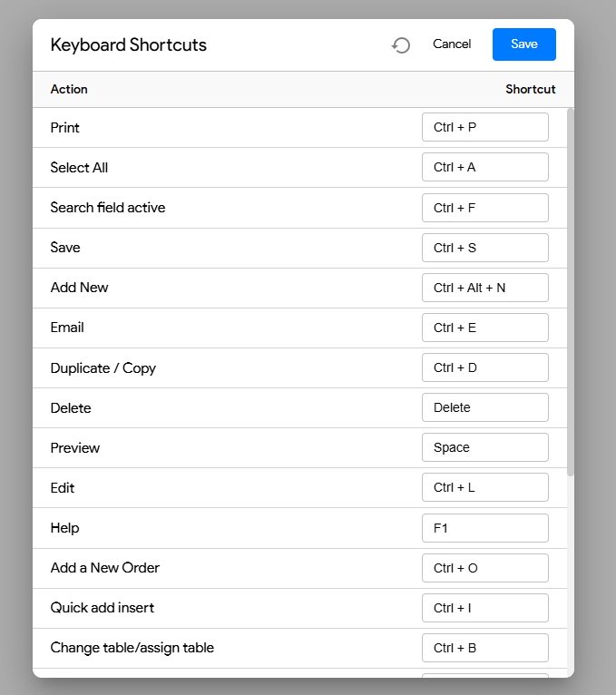The height and width of the screenshot is (695, 616).
Task: Select the Add a New Order shortcut field
Action: [485, 568]
